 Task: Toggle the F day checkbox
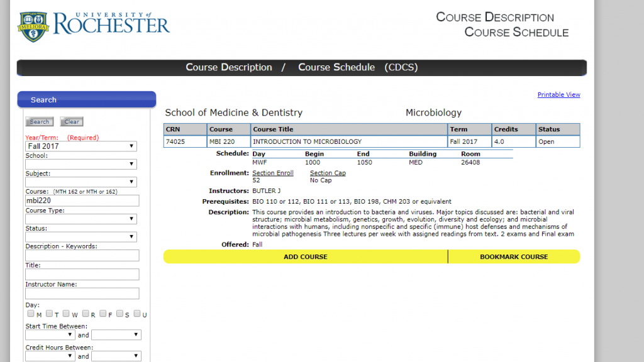103,314
